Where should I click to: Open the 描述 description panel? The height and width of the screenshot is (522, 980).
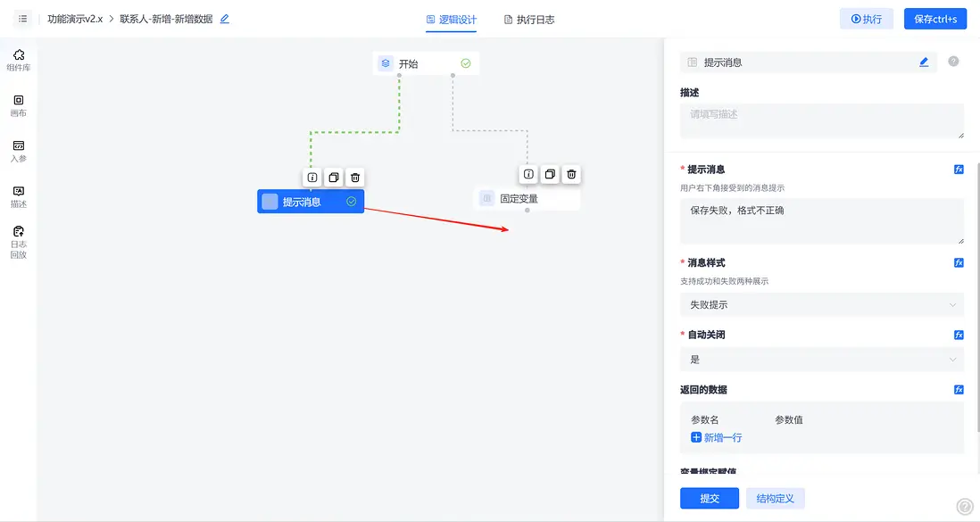coord(18,195)
